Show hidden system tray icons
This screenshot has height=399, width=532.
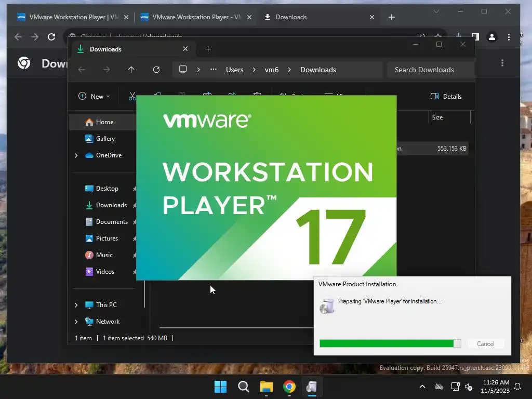tap(422, 387)
